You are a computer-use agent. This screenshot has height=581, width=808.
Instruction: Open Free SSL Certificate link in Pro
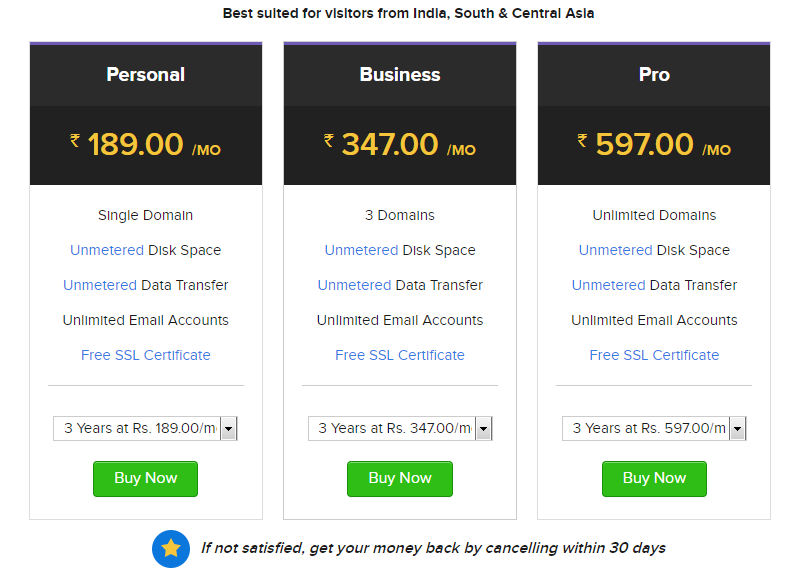click(x=654, y=355)
